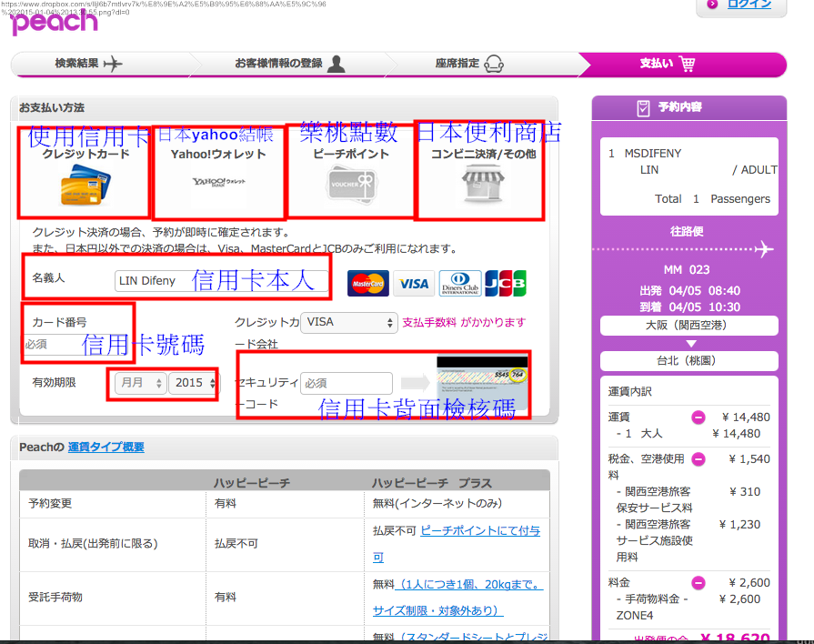Click the 大阪（関西空港） departure box

[688, 326]
